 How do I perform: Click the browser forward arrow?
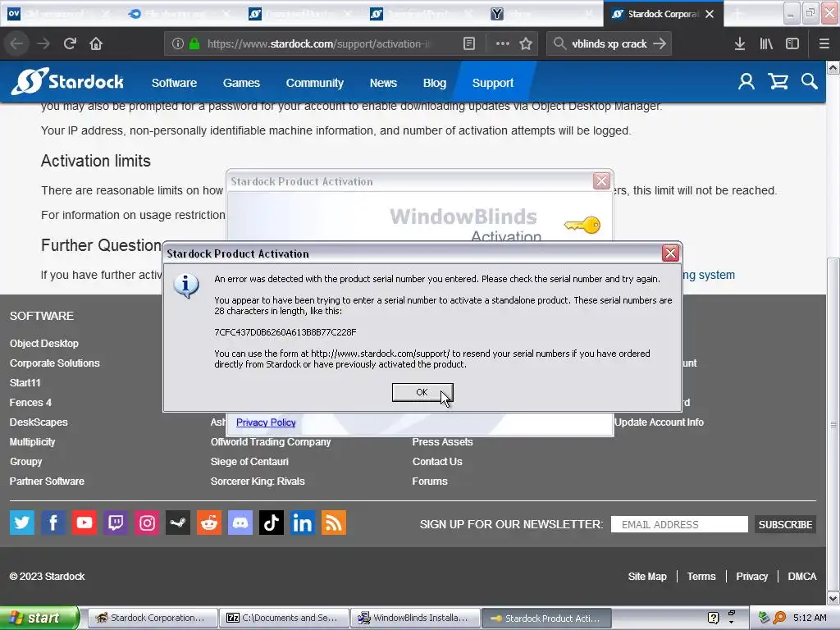43,43
